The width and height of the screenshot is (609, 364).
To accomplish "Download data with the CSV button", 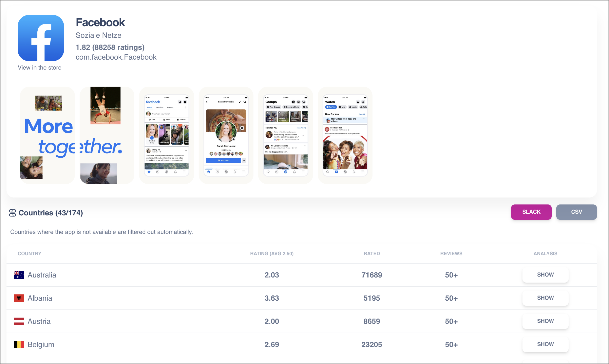I will click(576, 212).
